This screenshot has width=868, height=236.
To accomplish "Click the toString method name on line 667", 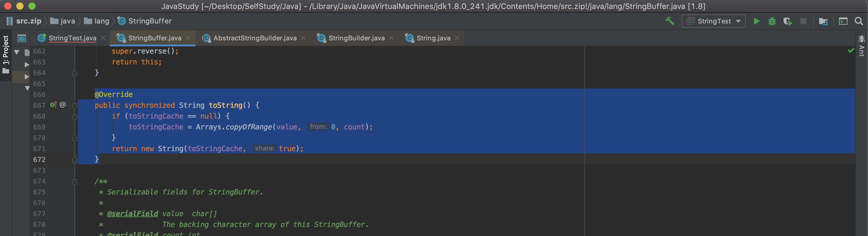I will (225, 105).
